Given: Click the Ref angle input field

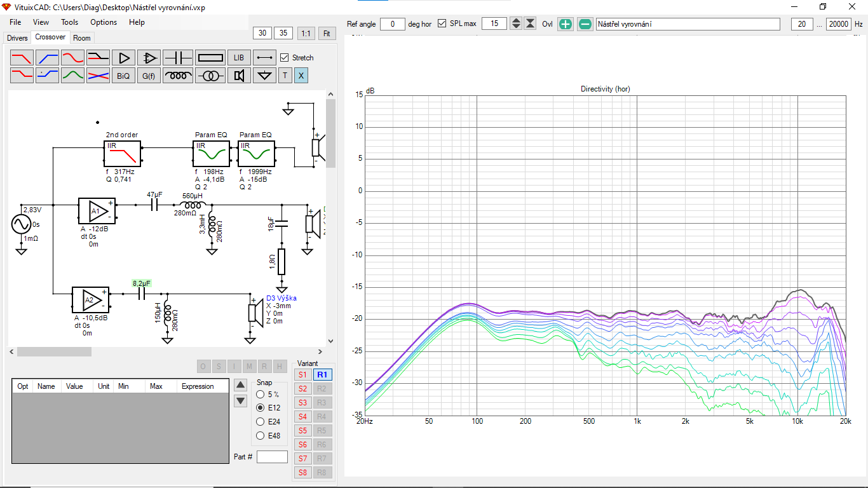Looking at the screenshot, I should click(393, 24).
